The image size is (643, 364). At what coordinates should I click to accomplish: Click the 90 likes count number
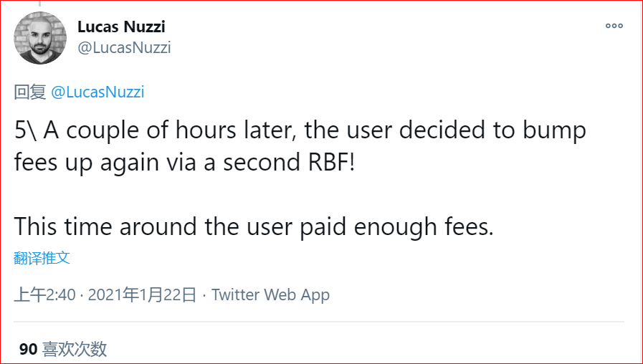coord(28,349)
